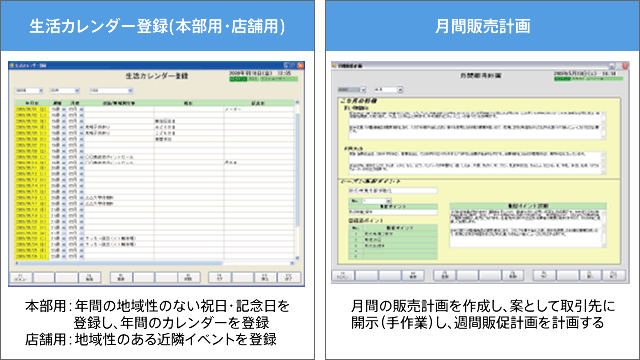Viewport: 640px width, 360px height.
Task: Select row 1 of the sales plan points table
Action: tap(393, 234)
